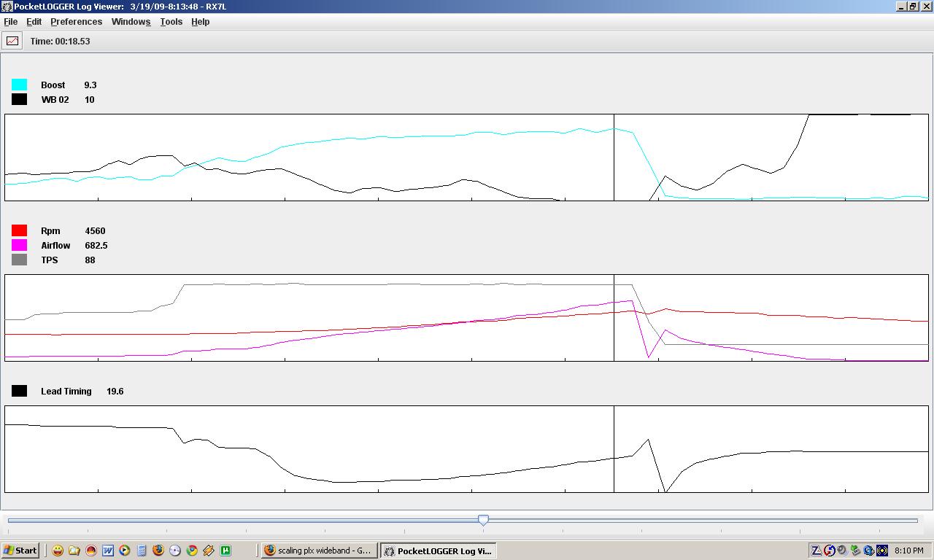The image size is (934, 560).
Task: Open the Tools menu
Action: (x=171, y=22)
